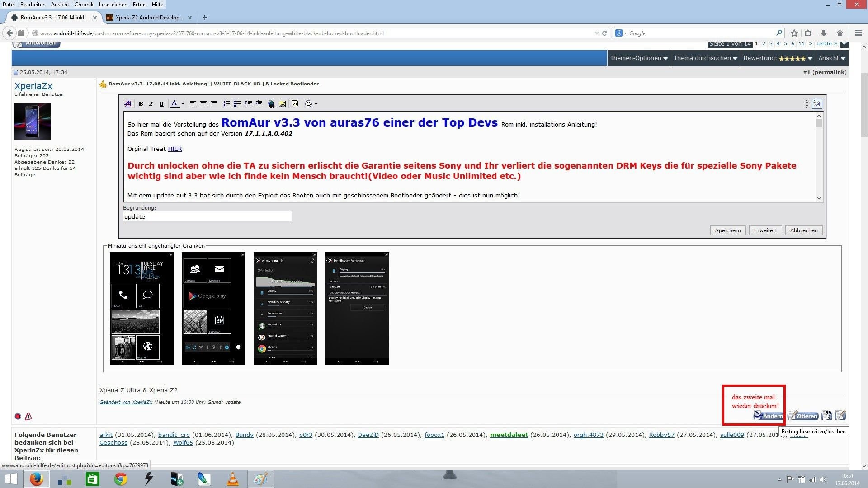Toggle the multi-quote icon for this post
Screen dimensions: 868x488
pyautogui.click(x=826, y=416)
